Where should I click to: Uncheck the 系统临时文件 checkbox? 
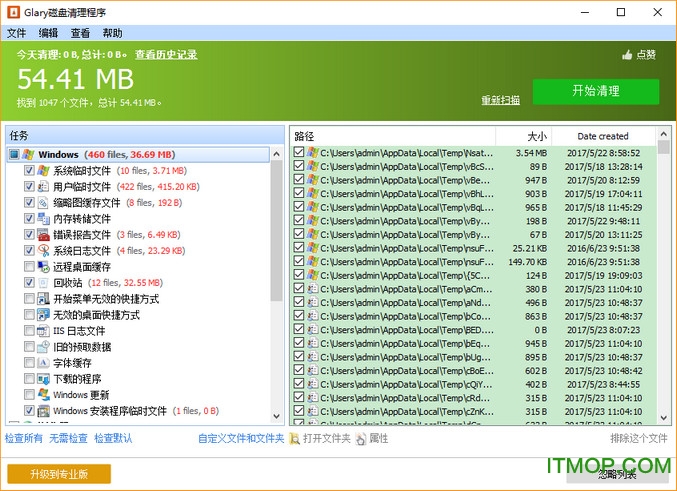coord(28,171)
